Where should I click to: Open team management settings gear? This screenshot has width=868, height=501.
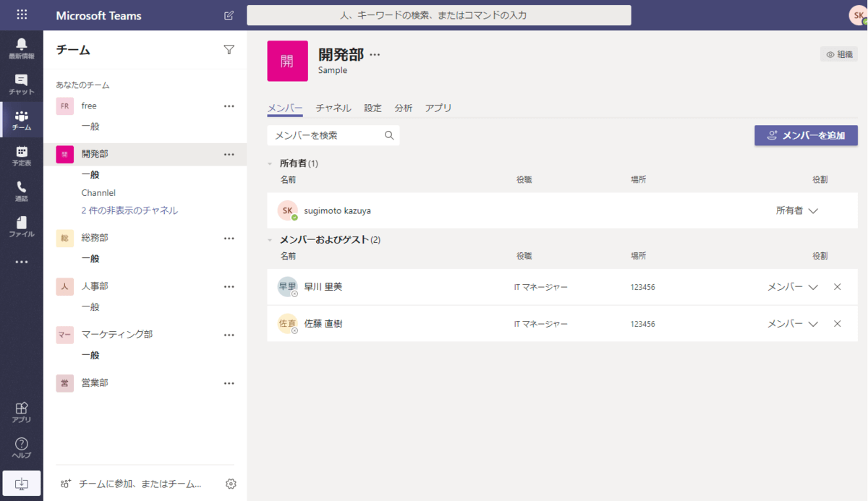tap(231, 484)
